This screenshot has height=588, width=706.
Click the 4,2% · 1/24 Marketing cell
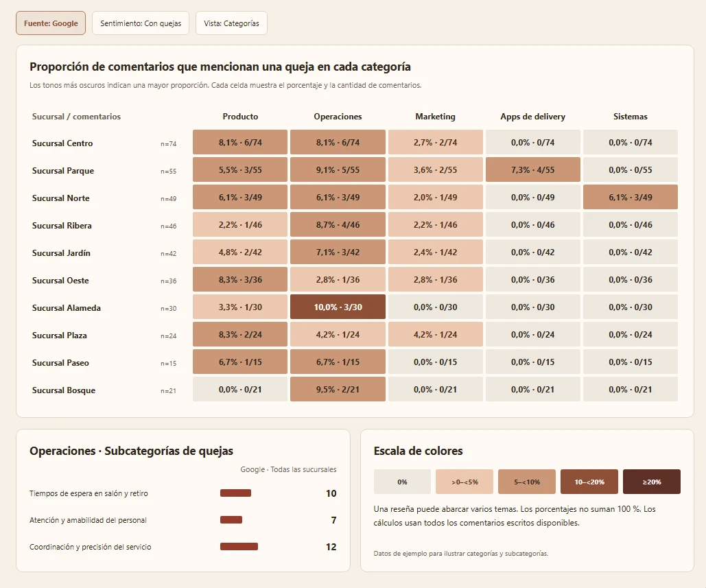436,334
